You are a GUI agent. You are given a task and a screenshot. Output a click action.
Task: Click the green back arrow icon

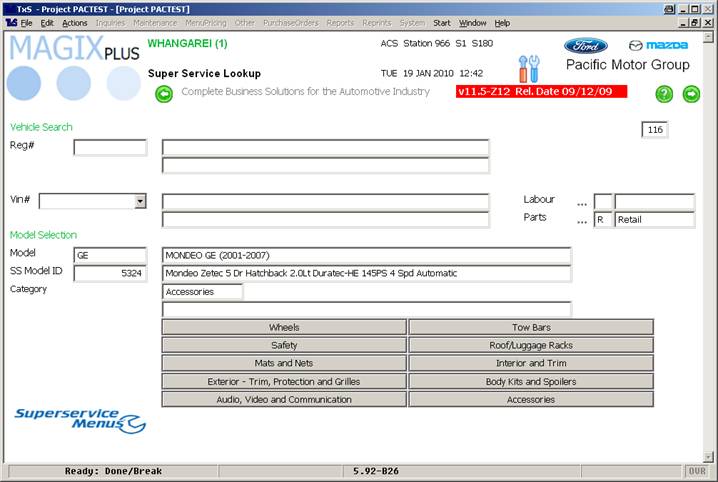coord(164,94)
